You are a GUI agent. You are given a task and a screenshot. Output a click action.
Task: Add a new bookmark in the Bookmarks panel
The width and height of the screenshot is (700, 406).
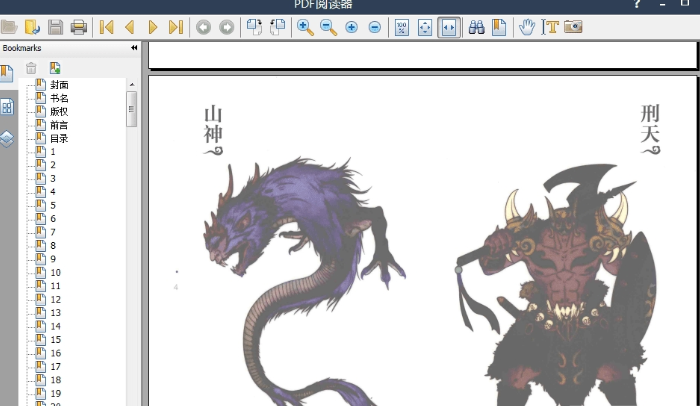pos(55,68)
